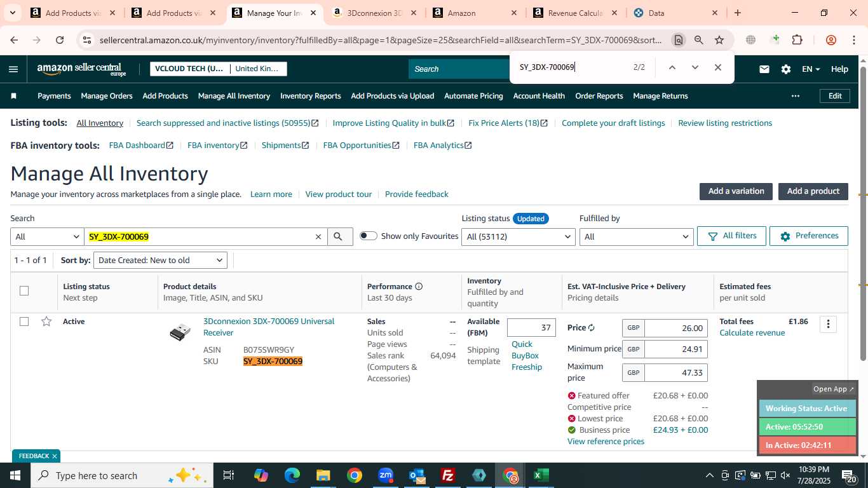Click the Performance info icon

click(x=419, y=287)
